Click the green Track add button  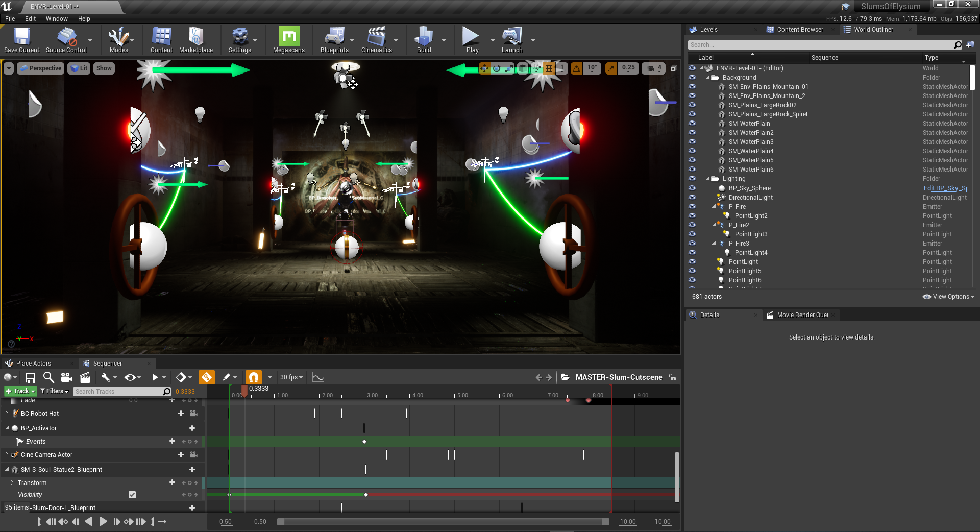coord(20,391)
